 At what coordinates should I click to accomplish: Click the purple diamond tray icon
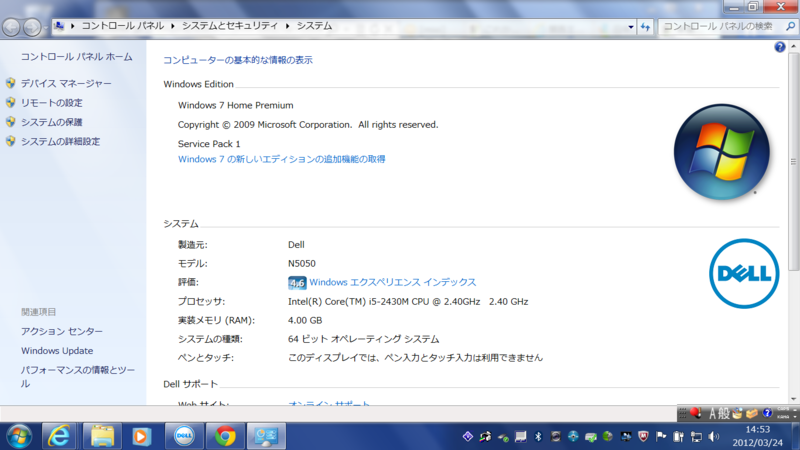tap(468, 437)
